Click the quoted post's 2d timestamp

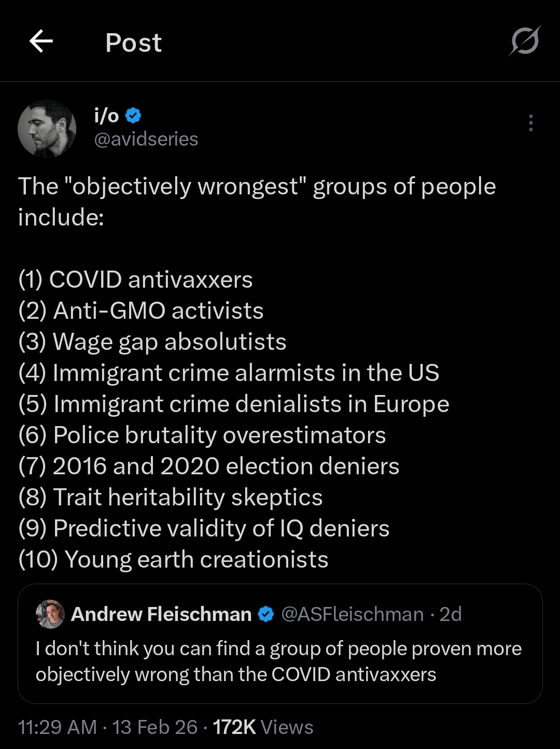pyautogui.click(x=450, y=614)
